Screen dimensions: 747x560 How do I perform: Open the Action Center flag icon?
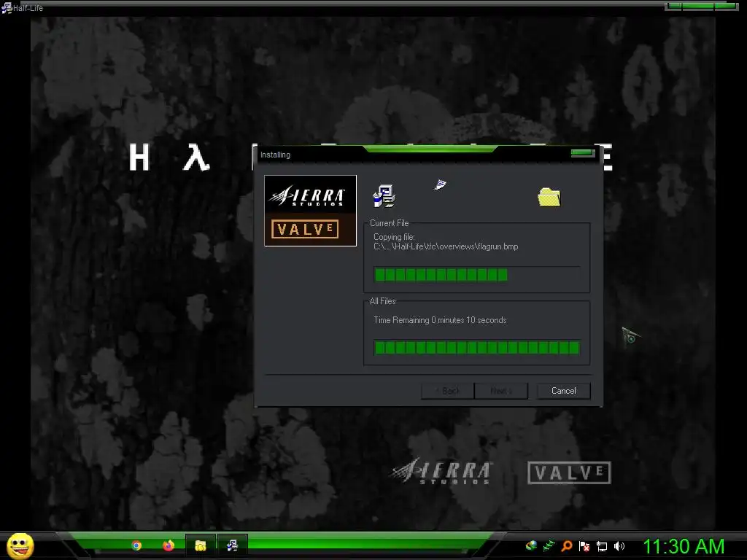coord(584,546)
